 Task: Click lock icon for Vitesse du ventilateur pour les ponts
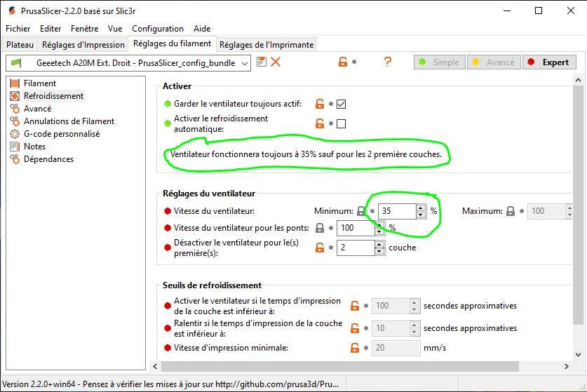pos(319,228)
